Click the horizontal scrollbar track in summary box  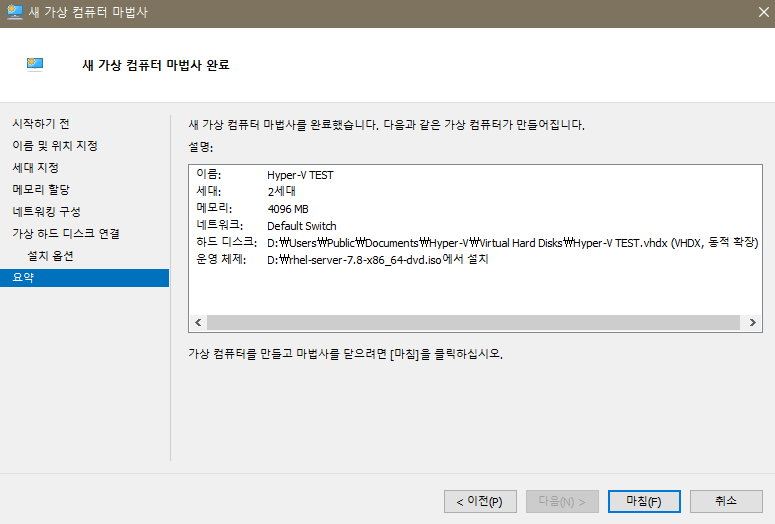pyautogui.click(x=473, y=322)
